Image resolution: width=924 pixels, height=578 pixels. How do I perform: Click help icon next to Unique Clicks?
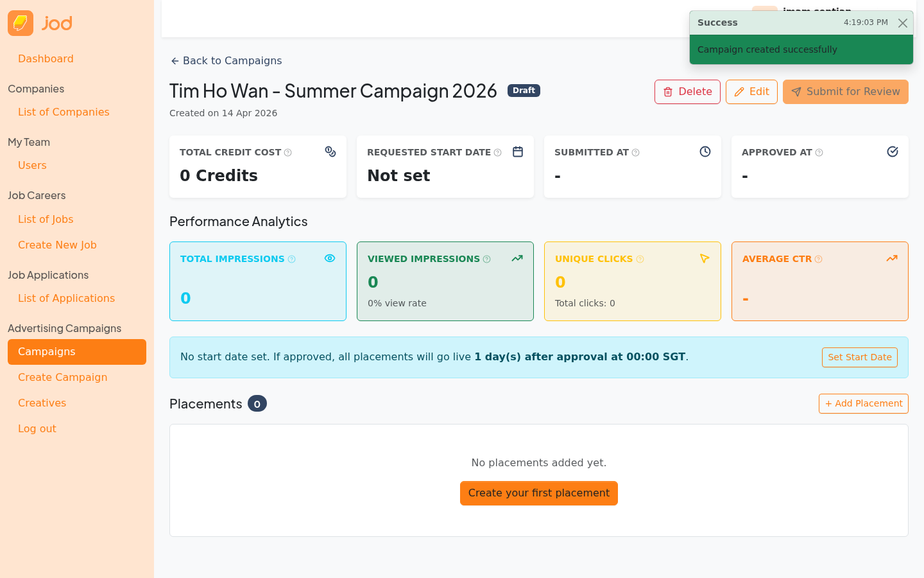tap(640, 259)
